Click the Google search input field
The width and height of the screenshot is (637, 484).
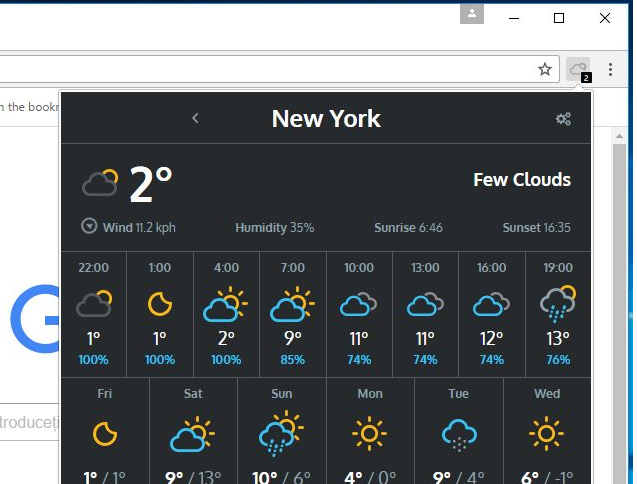30,422
